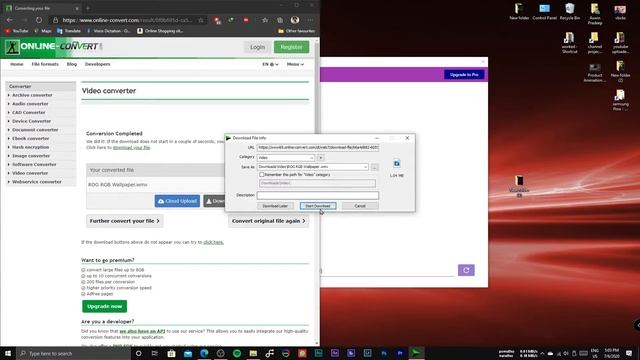The height and width of the screenshot is (360, 640).
Task: Click the browser refresh icon
Action: point(39,20)
